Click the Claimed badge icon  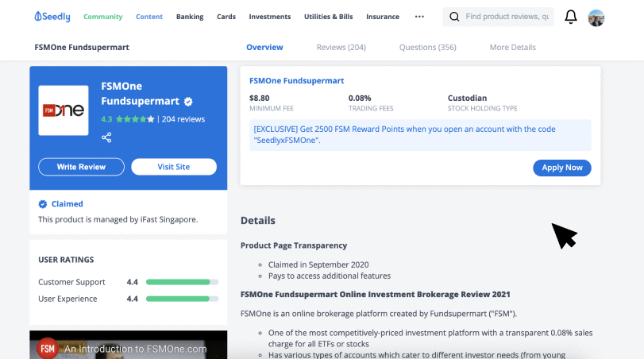pyautogui.click(x=43, y=204)
